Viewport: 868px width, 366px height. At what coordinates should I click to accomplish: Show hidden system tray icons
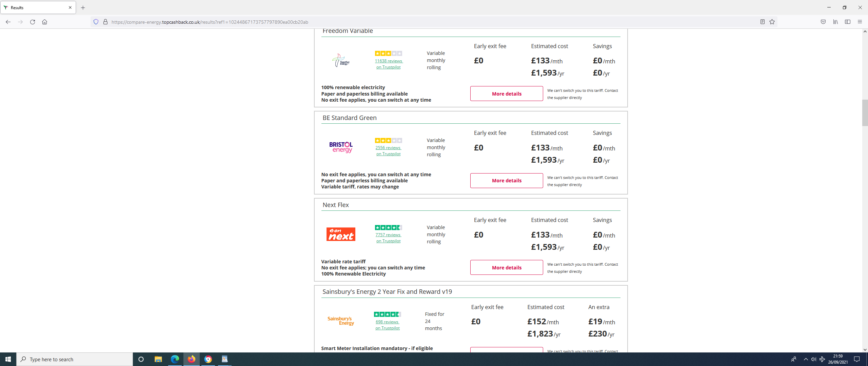pyautogui.click(x=806, y=359)
